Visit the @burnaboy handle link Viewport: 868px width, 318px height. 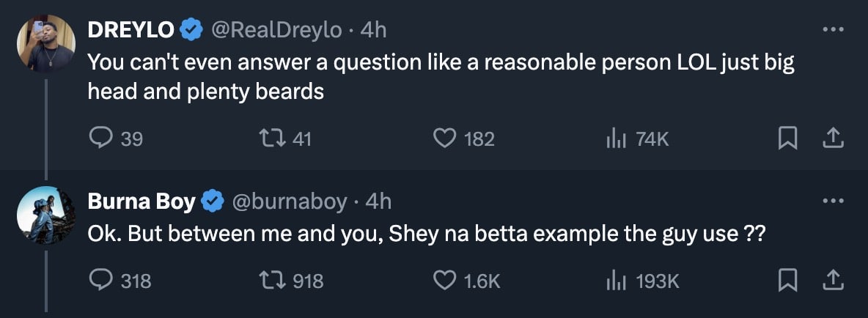(289, 201)
